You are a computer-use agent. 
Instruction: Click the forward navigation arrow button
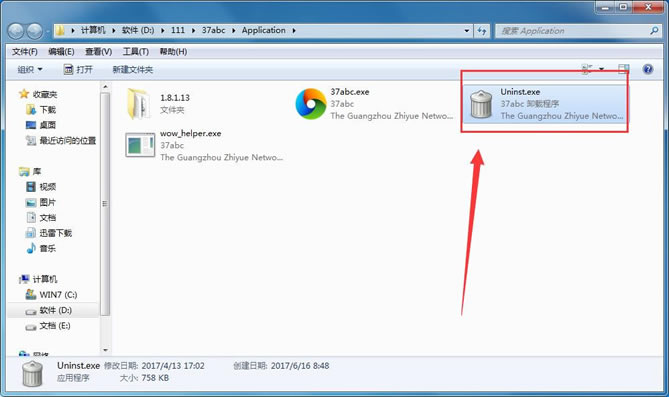tap(35, 31)
